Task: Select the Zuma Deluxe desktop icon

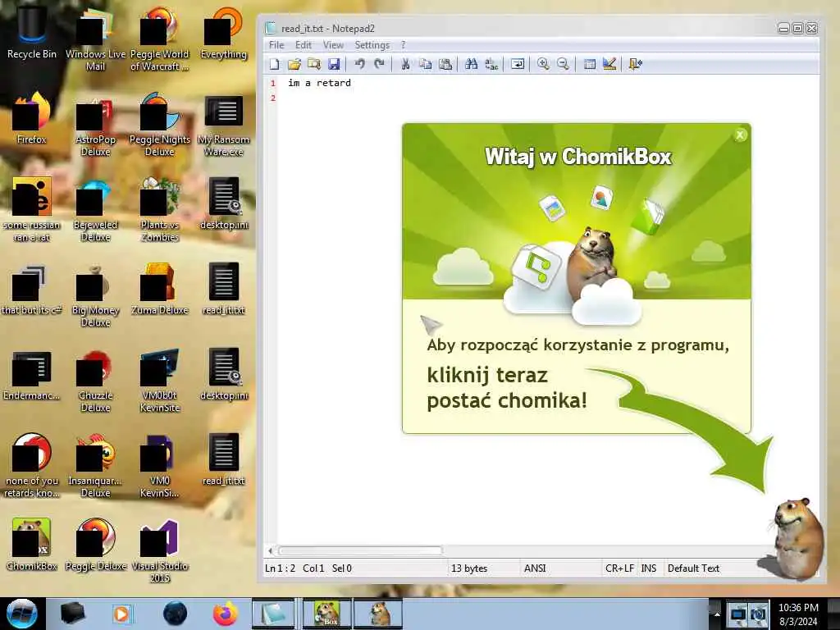Action: 160,290
